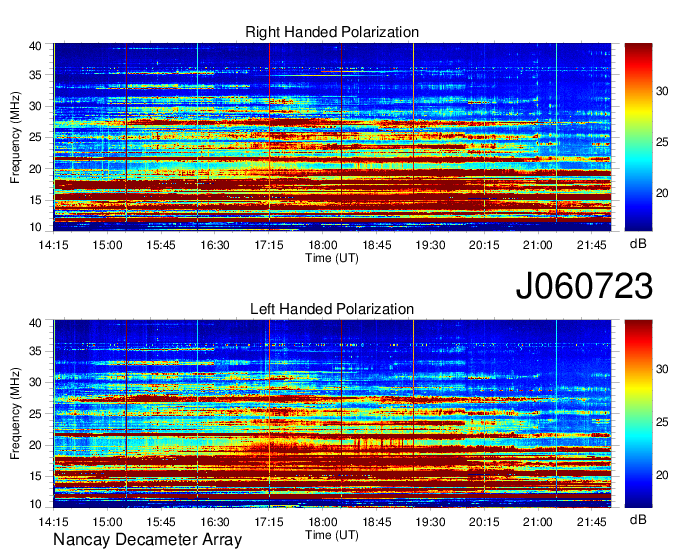This screenshot has height=552, width=680.
Task: Click the 25 dB mark on Left Handed color bar
Action: pyautogui.click(x=662, y=422)
